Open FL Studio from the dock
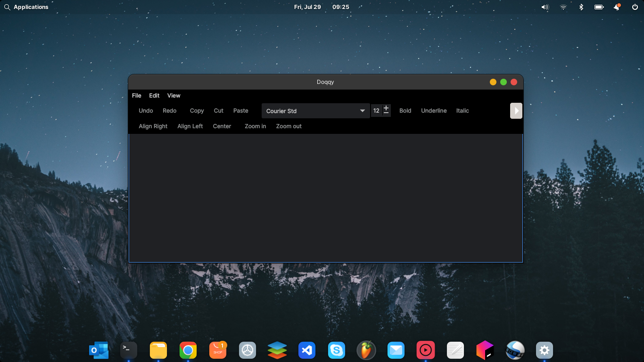This screenshot has width=644, height=362. coord(366,350)
